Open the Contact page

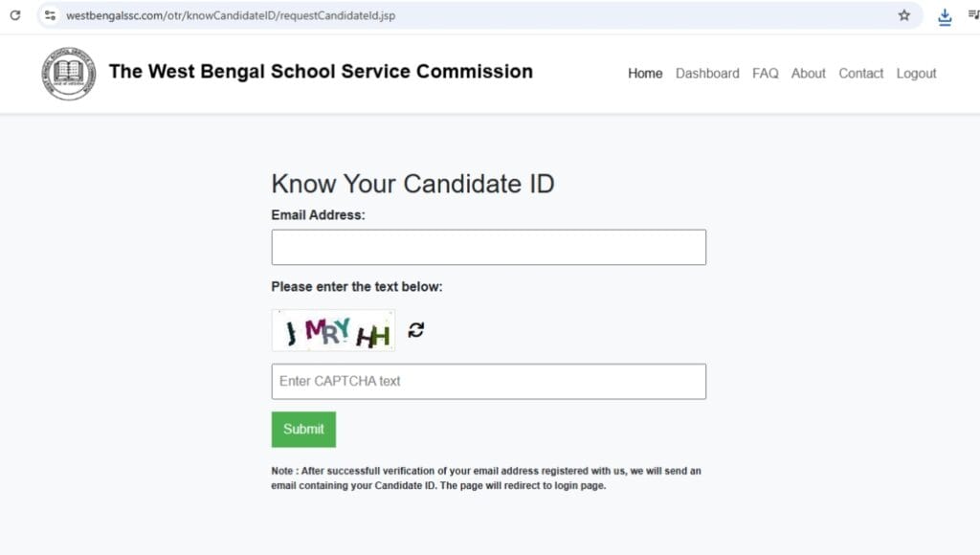860,73
